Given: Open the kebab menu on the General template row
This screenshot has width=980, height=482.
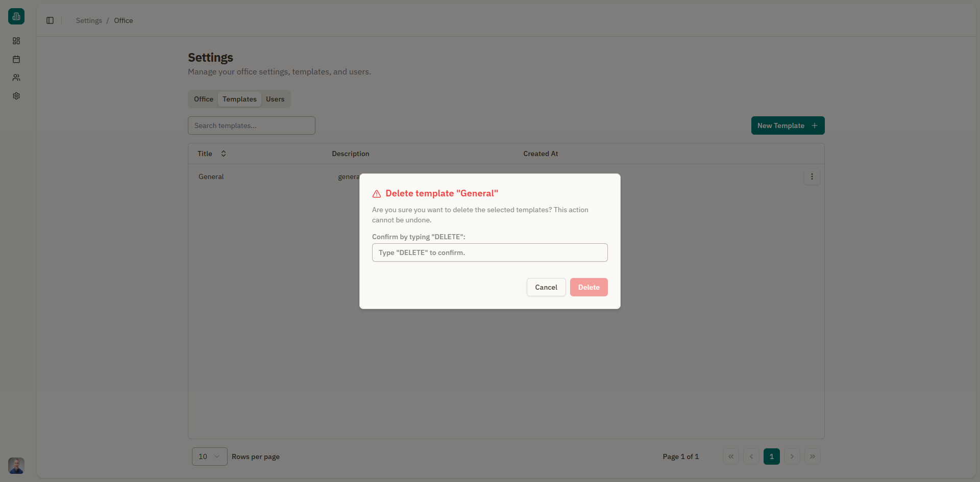Looking at the screenshot, I should [x=812, y=176].
